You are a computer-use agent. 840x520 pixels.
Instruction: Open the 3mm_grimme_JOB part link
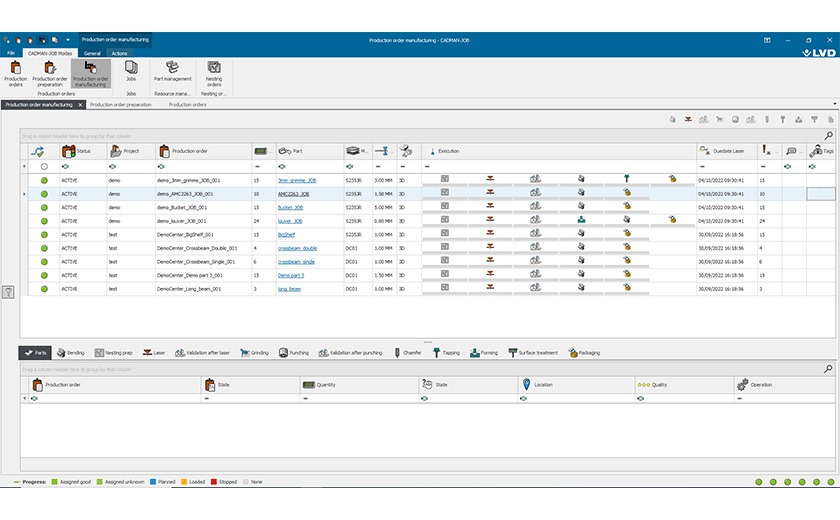pyautogui.click(x=297, y=180)
